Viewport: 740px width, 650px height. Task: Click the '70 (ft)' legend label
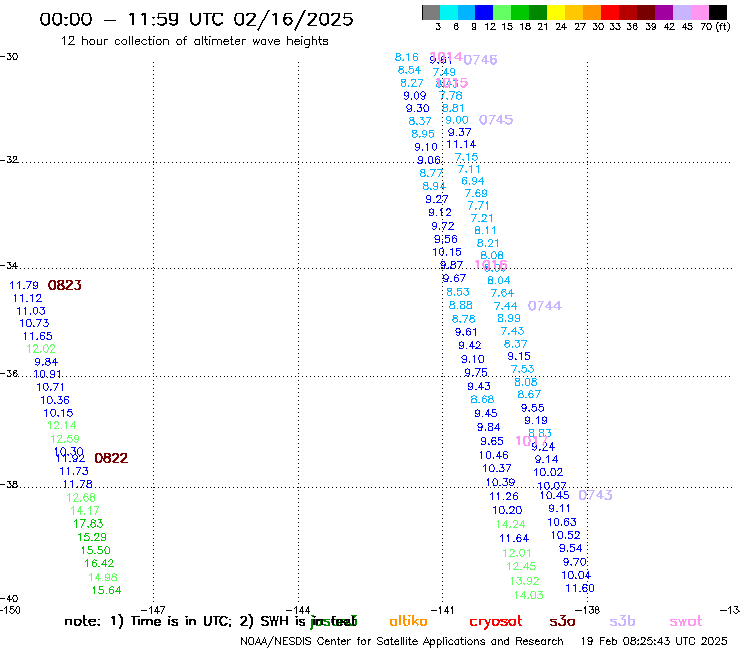coord(715,27)
